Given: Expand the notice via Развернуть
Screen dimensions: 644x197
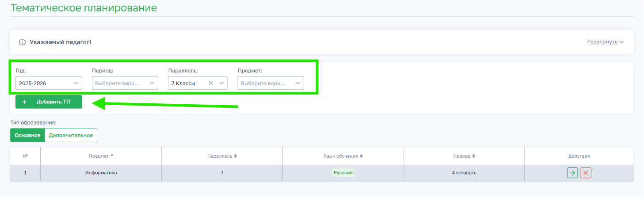Looking at the screenshot, I should [605, 42].
